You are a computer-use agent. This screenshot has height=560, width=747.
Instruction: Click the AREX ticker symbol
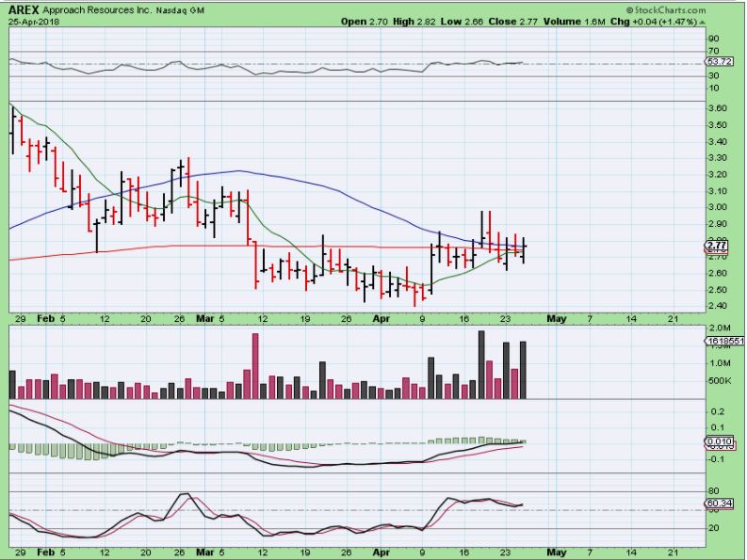click(x=24, y=10)
